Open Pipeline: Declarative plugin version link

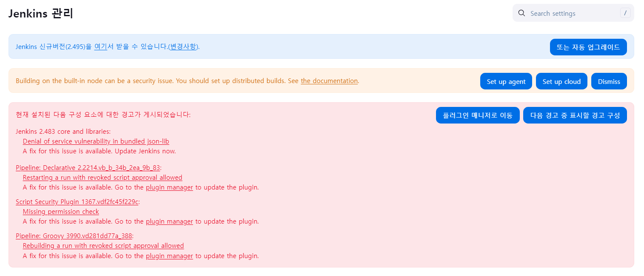click(88, 167)
